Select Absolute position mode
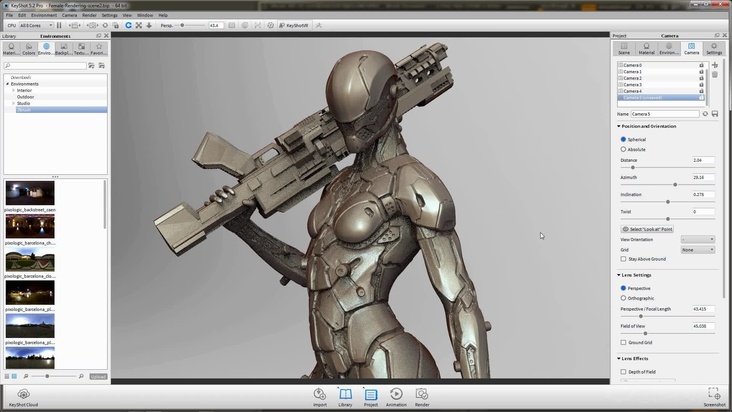The image size is (732, 412). point(623,149)
